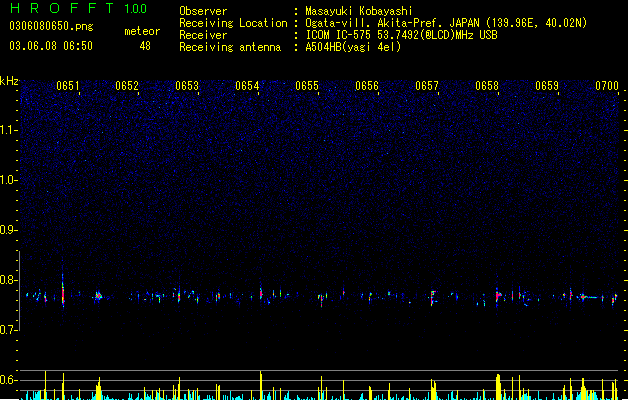This screenshot has width=629, height=400.
Task: Click the 0.9 kHz axis label
Action: 9,230
